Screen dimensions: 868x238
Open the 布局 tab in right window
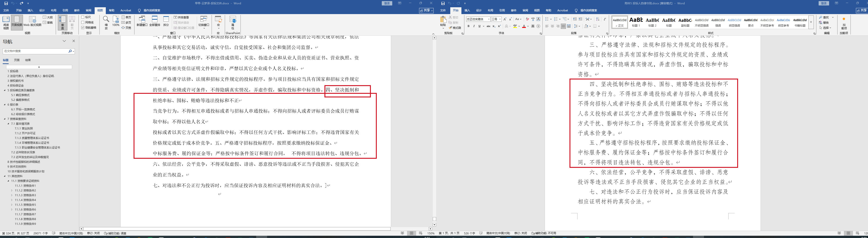pyautogui.click(x=491, y=10)
